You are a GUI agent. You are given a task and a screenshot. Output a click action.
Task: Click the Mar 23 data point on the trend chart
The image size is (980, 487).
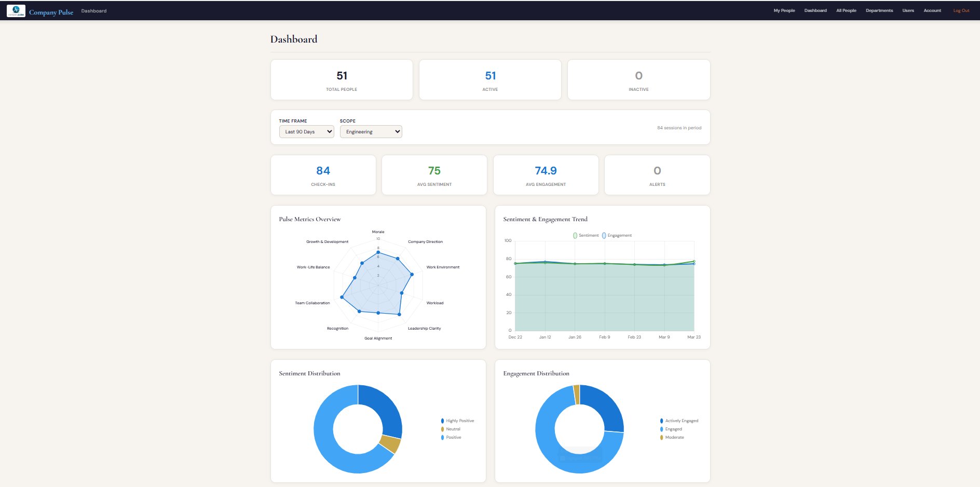[x=694, y=262]
